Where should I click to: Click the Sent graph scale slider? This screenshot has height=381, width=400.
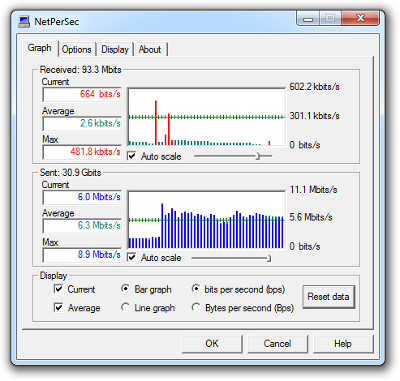tap(231, 258)
